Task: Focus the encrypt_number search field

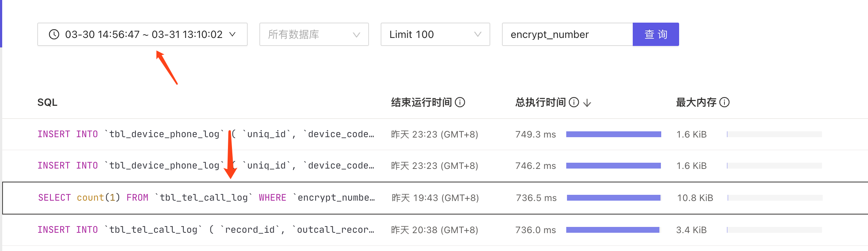Action: 567,34
